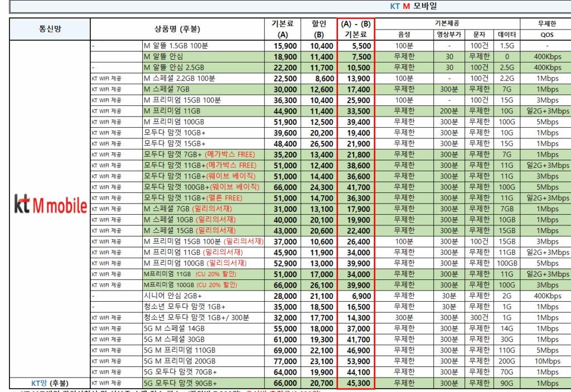This screenshot has height=392, width=571.
Task: Select '모두다 맘껏 100GB+(웨이브 베이직)' plan
Action: [202, 187]
